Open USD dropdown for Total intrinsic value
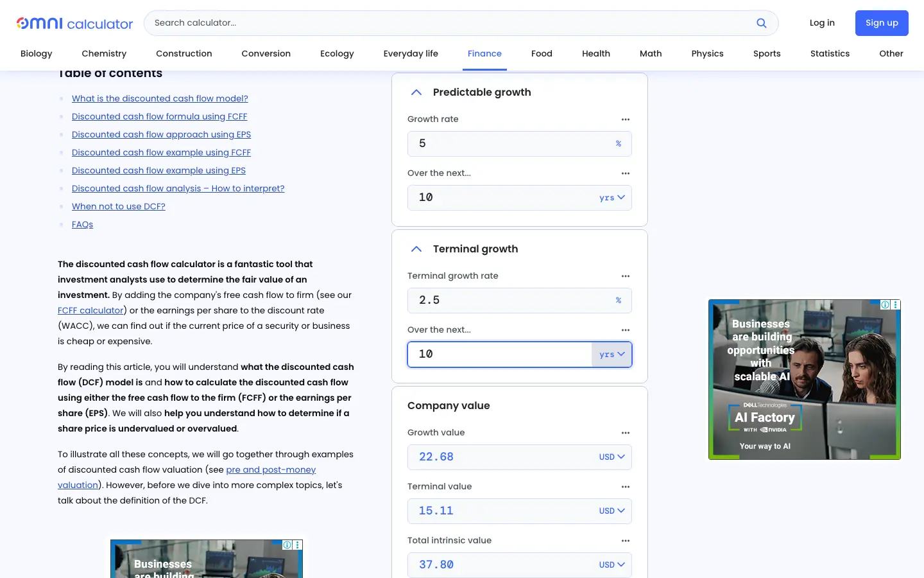 [x=612, y=565]
